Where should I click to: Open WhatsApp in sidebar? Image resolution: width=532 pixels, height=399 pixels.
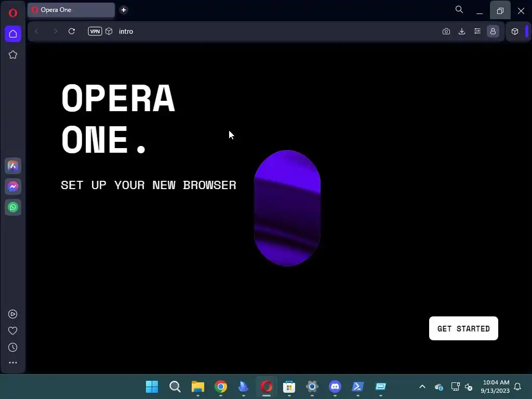point(13,207)
